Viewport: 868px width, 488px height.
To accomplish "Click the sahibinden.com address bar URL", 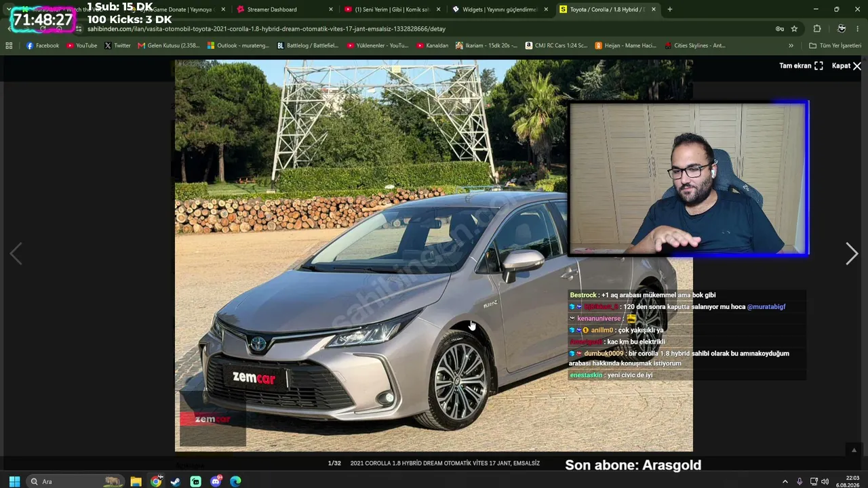I will (x=267, y=29).
